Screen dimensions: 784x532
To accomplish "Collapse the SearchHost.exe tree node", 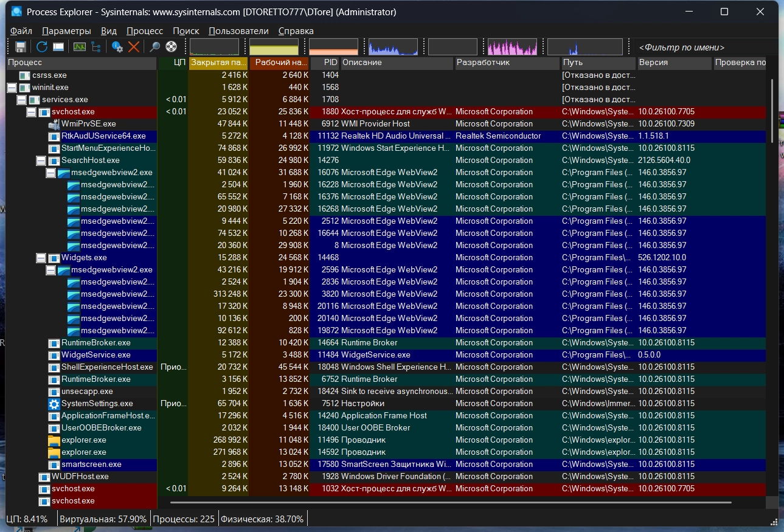I will [41, 161].
